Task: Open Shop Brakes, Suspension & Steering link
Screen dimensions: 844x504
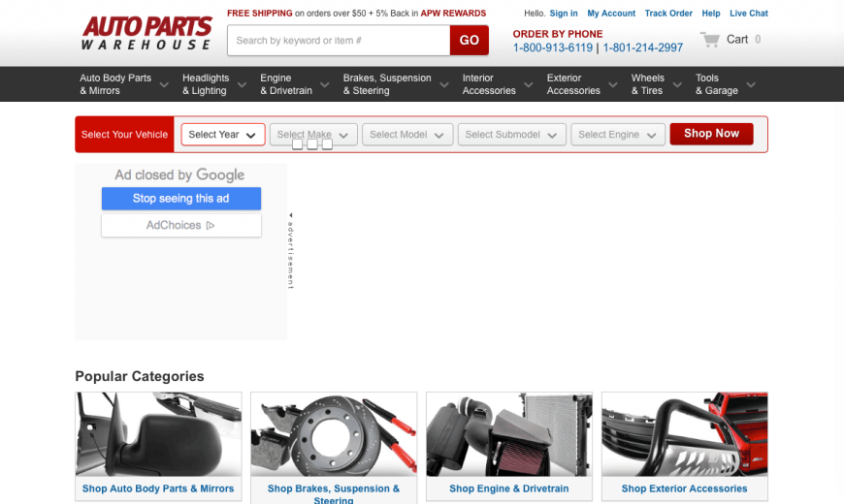Action: [334, 494]
